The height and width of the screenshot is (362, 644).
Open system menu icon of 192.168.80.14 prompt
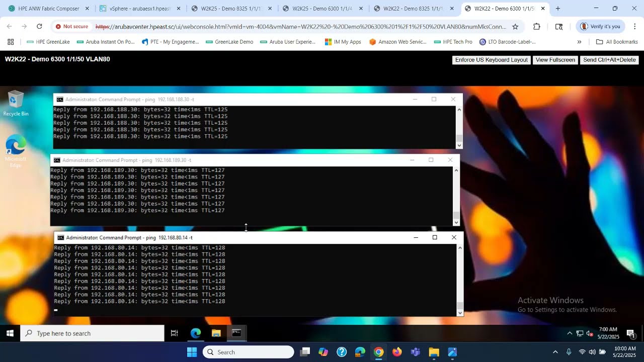pyautogui.click(x=61, y=237)
